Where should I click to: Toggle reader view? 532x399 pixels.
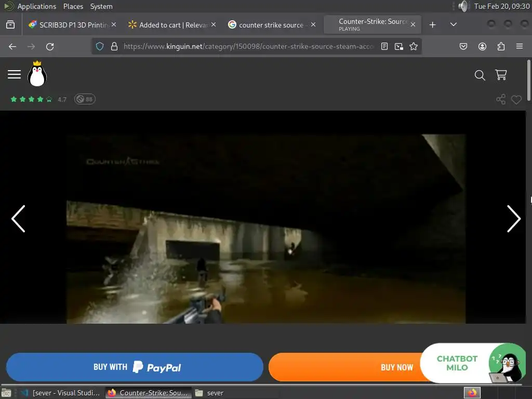pos(384,46)
